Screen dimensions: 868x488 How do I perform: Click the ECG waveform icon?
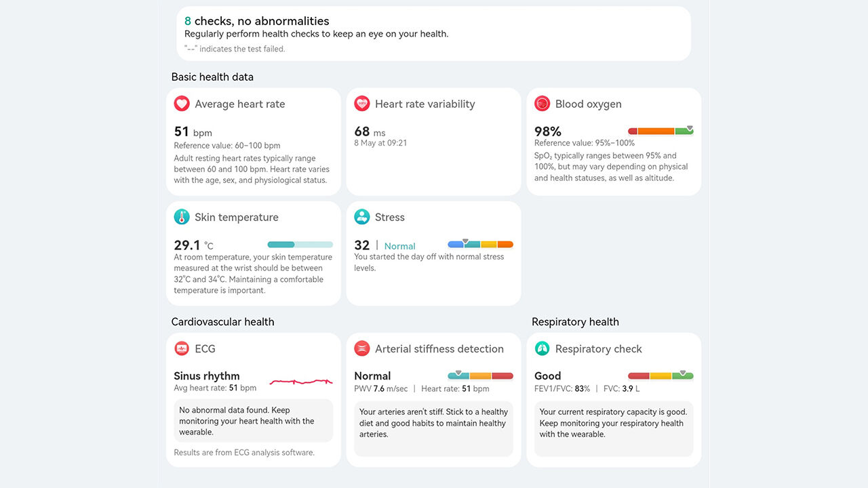click(x=182, y=348)
